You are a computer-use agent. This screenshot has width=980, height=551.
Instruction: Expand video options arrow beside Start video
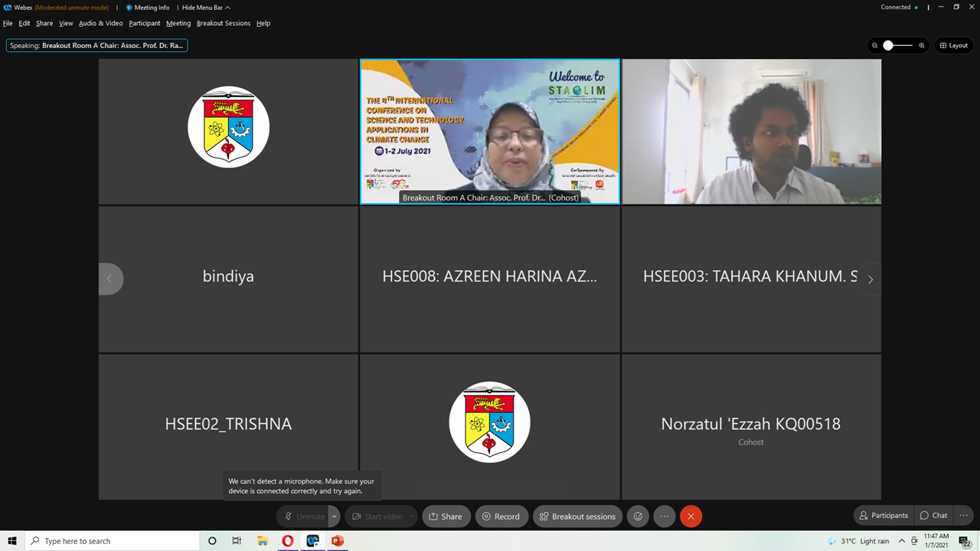pos(412,517)
